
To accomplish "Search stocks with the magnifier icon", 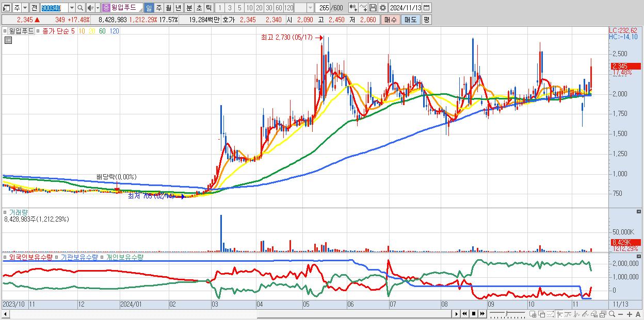I will pyautogui.click(x=81, y=8).
